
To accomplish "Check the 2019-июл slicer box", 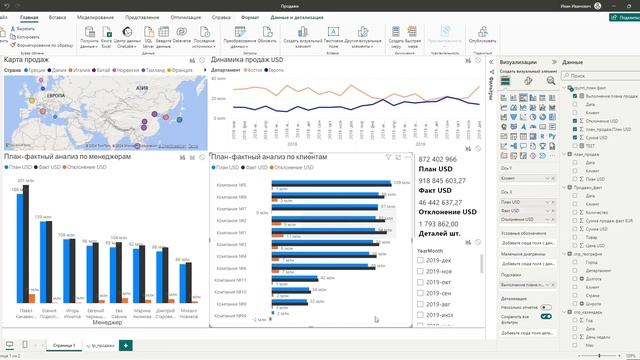I will point(420,315).
